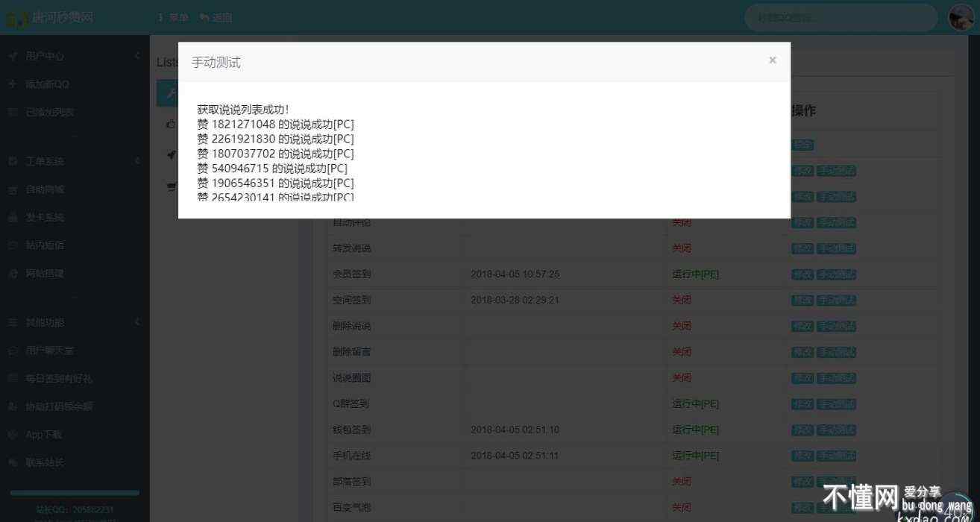
Task: Click the 菜单 toggle in the top bar
Action: tap(173, 17)
